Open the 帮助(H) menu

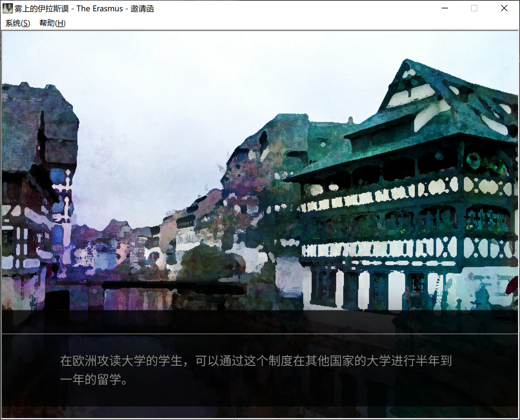pyautogui.click(x=52, y=23)
